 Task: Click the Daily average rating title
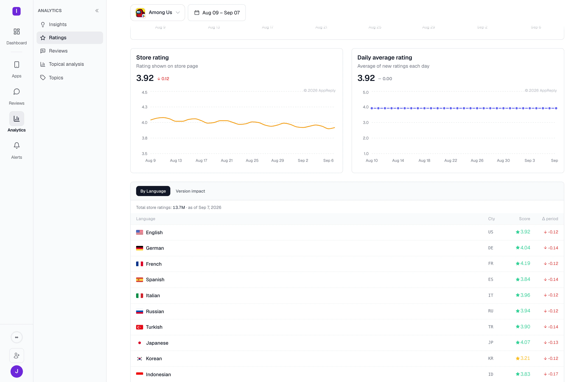tap(385, 58)
